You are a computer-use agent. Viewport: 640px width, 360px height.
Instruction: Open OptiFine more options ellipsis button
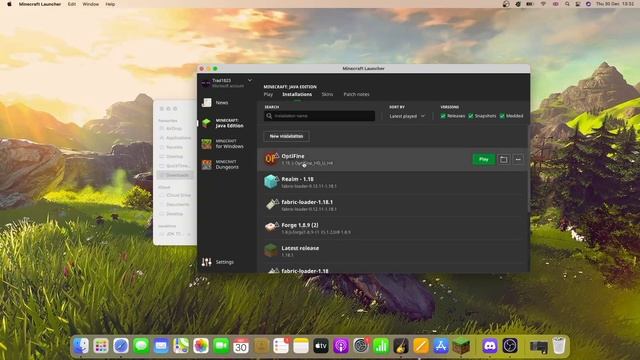pos(518,159)
